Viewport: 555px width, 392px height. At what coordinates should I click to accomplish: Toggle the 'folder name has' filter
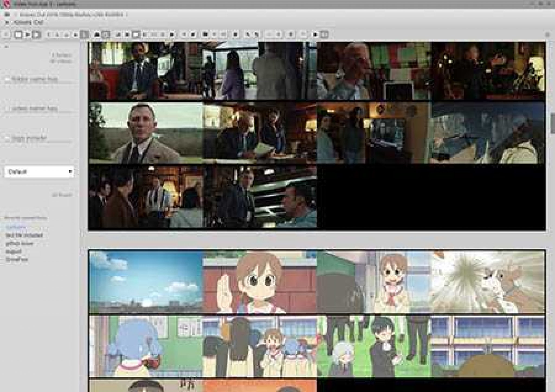tap(7, 79)
